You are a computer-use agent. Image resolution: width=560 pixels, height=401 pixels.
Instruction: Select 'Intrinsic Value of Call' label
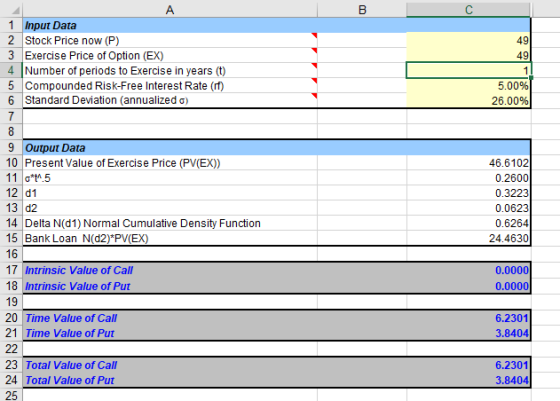coord(170,270)
